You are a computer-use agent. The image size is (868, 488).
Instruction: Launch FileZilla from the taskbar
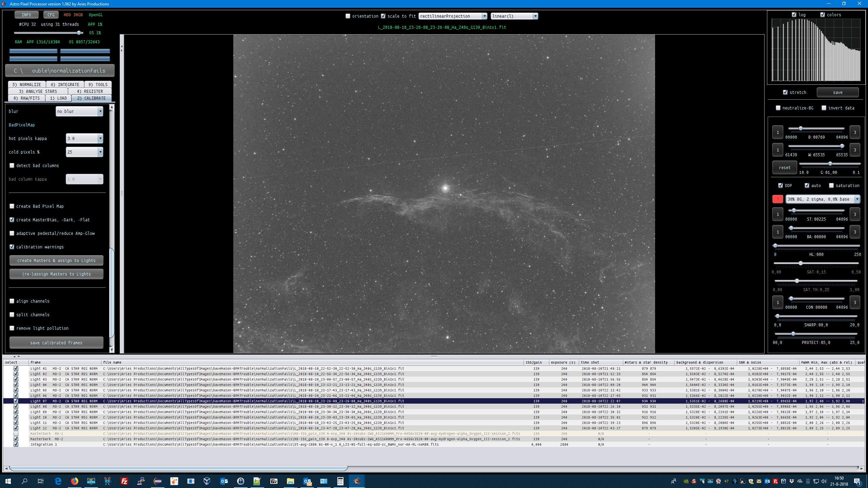point(124,481)
